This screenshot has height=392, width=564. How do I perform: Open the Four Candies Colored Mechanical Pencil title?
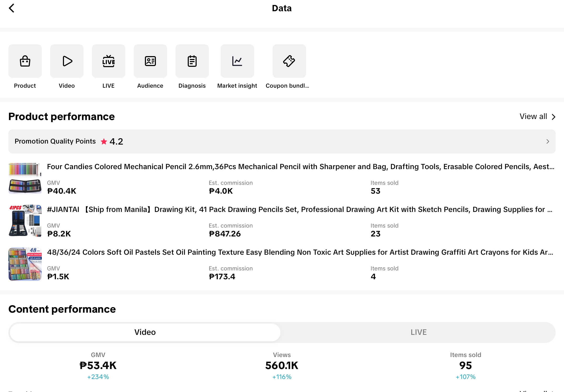pyautogui.click(x=300, y=167)
